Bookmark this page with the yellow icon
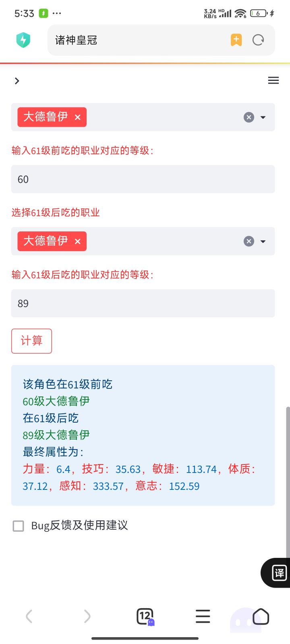 click(x=236, y=40)
